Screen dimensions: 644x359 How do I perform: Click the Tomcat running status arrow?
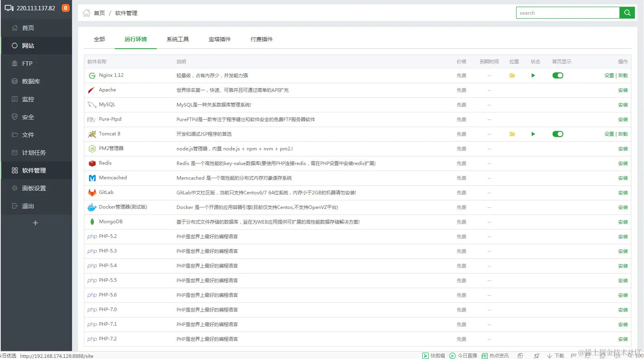click(x=533, y=134)
